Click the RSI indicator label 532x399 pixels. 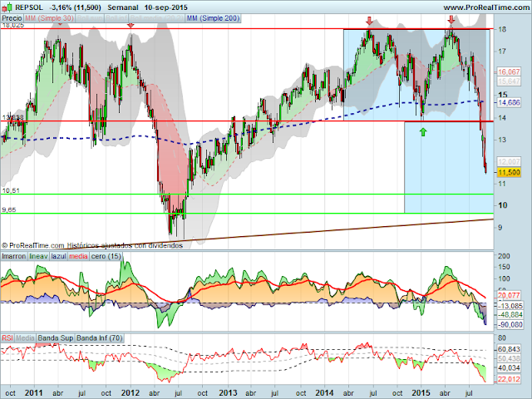click(7, 338)
